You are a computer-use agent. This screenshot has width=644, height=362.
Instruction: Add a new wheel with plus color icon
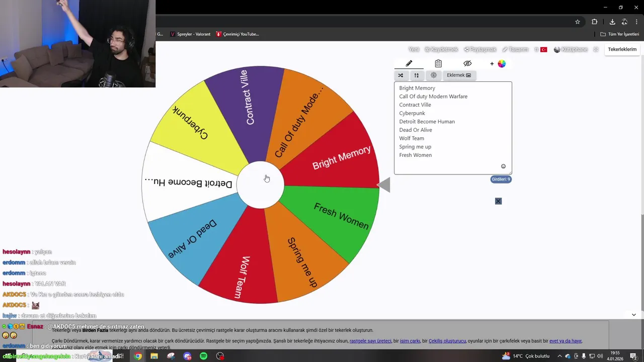click(x=498, y=63)
